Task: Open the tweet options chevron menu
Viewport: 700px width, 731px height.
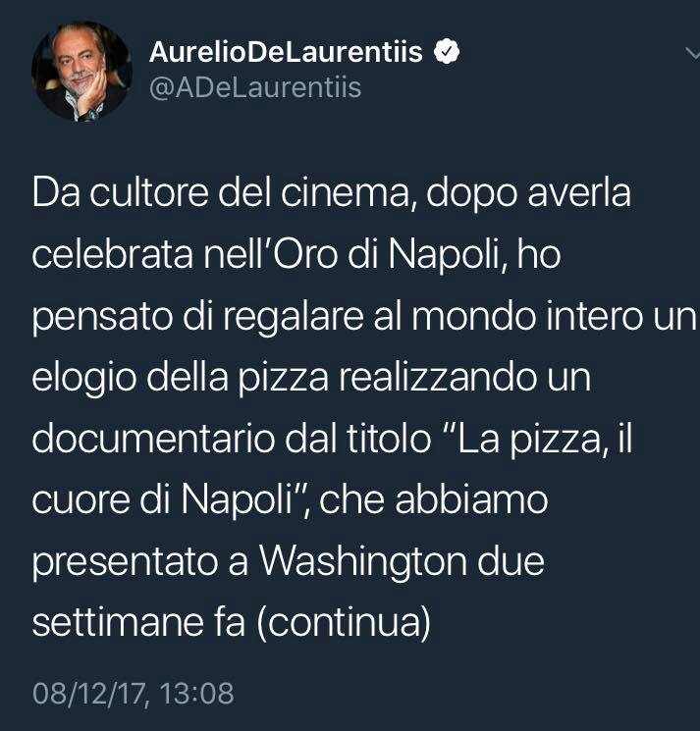Action: tap(693, 53)
